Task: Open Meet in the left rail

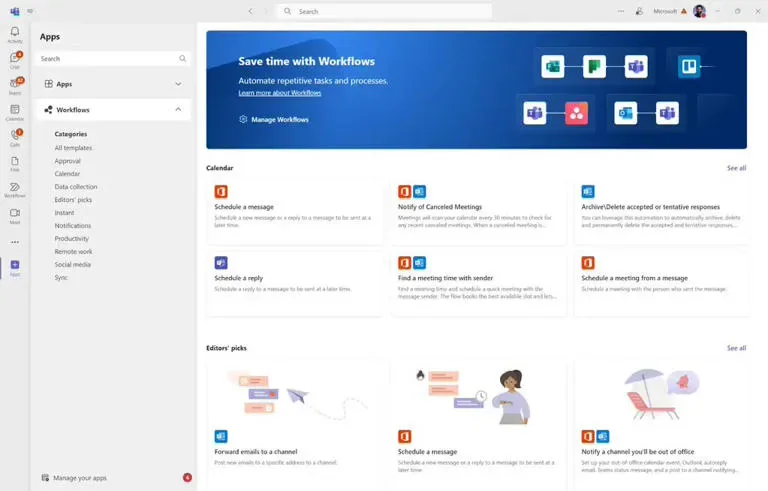Action: pyautogui.click(x=15, y=216)
